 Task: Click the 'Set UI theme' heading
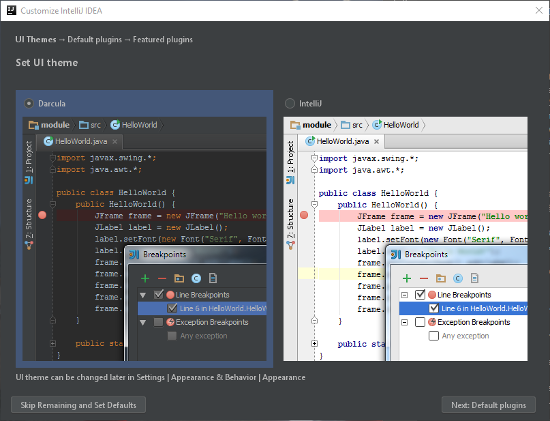[x=47, y=63]
